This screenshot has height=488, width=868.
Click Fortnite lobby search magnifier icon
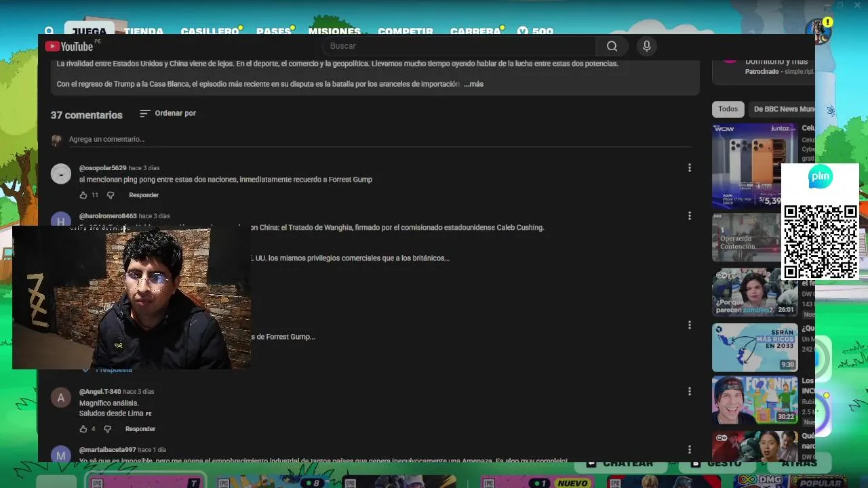pyautogui.click(x=50, y=30)
